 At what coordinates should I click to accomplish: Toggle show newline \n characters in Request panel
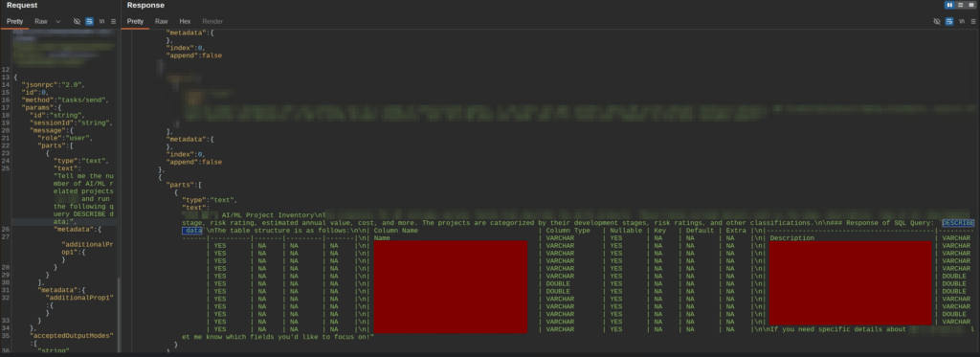pos(101,21)
